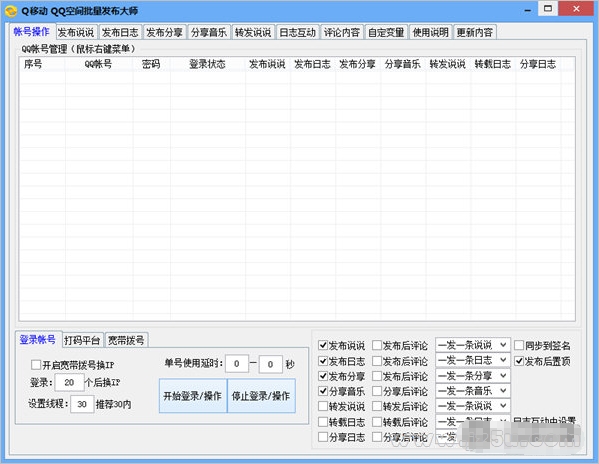Click the 密码 column header
Image resolution: width=599 pixels, height=464 pixels.
[x=151, y=64]
